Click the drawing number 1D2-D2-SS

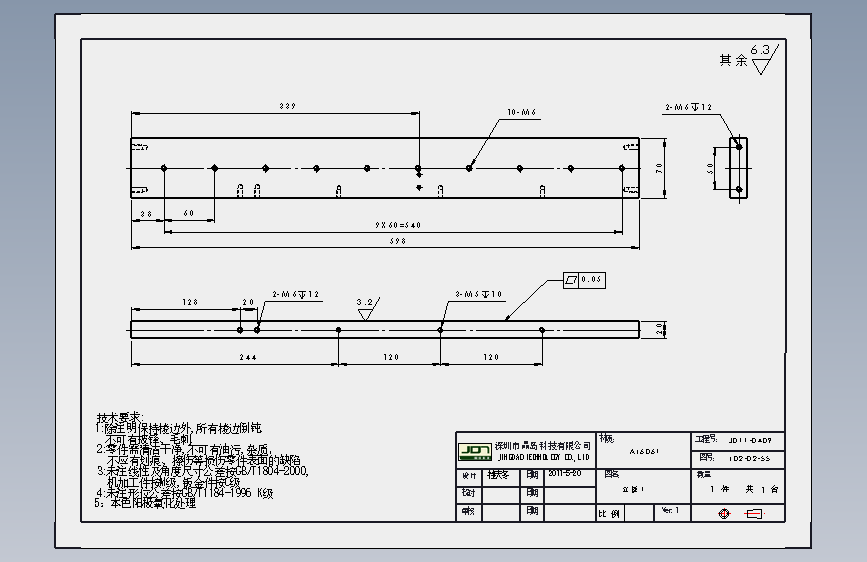click(x=749, y=459)
